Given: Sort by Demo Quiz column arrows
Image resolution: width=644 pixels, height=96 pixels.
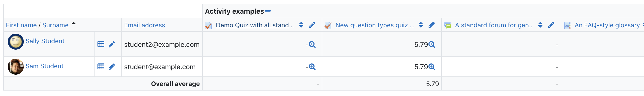Looking at the screenshot, I should 301,25.
